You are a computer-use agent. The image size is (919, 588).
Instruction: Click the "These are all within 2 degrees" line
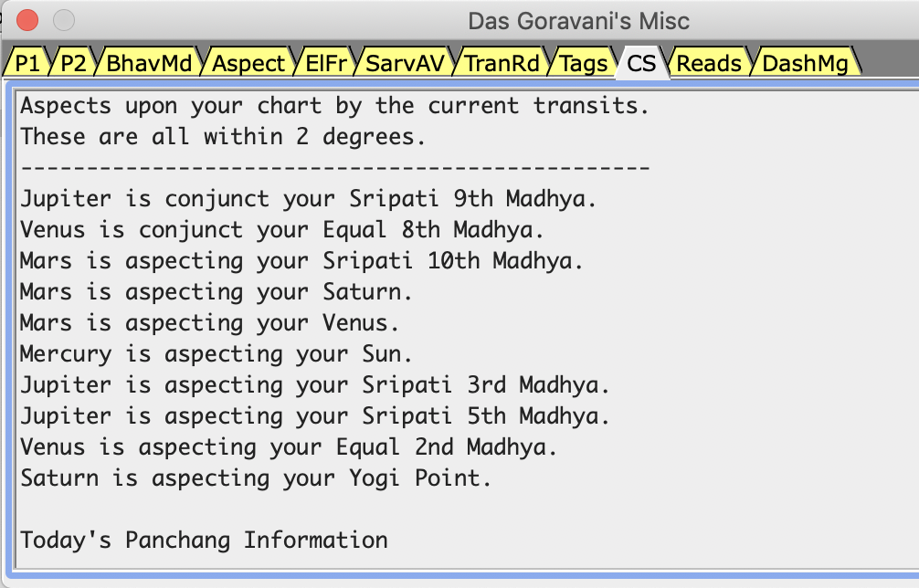point(223,137)
